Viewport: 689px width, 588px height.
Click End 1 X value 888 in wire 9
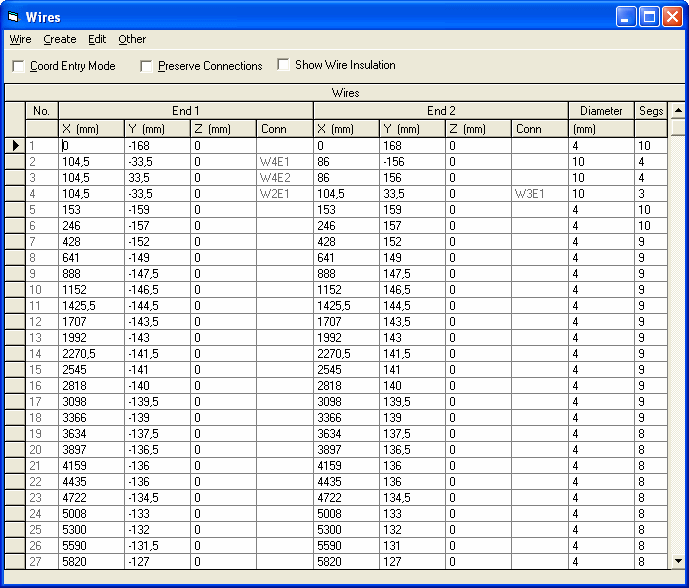point(91,274)
